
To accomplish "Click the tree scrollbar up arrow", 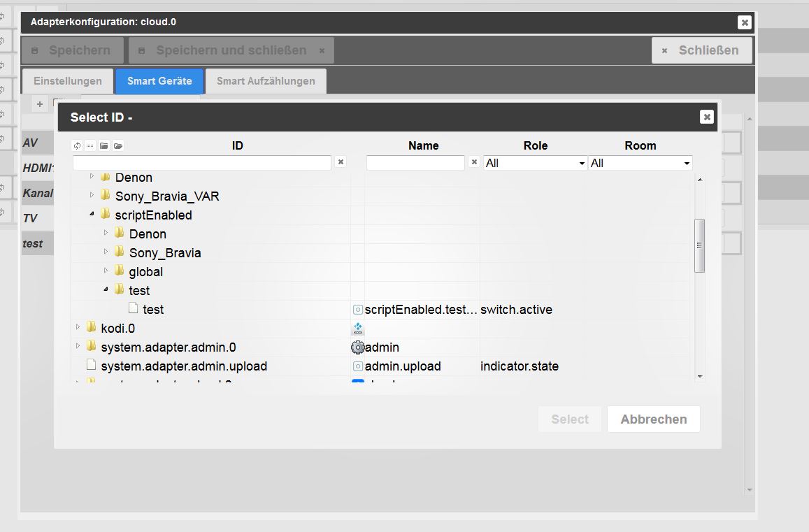I will point(700,180).
